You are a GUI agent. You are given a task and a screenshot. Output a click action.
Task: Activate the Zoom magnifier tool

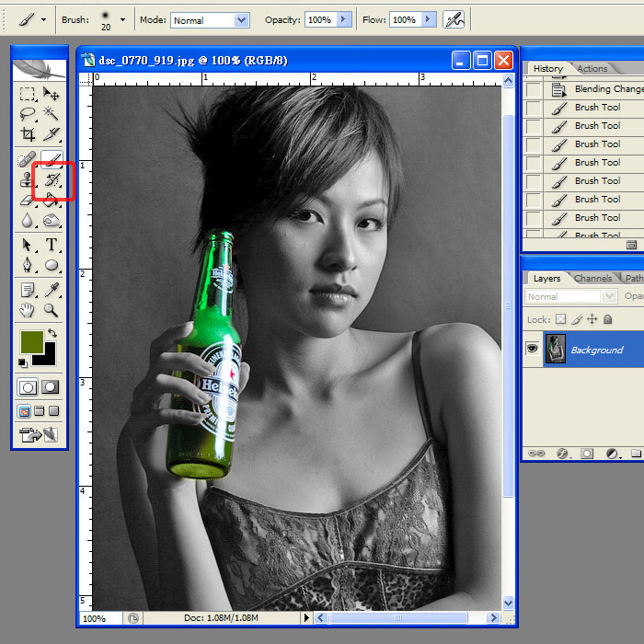click(x=52, y=310)
